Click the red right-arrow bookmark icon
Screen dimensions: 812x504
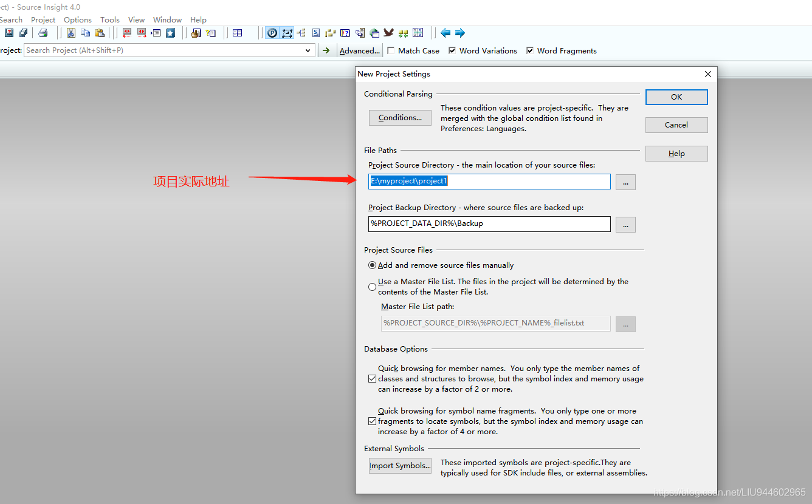142,33
